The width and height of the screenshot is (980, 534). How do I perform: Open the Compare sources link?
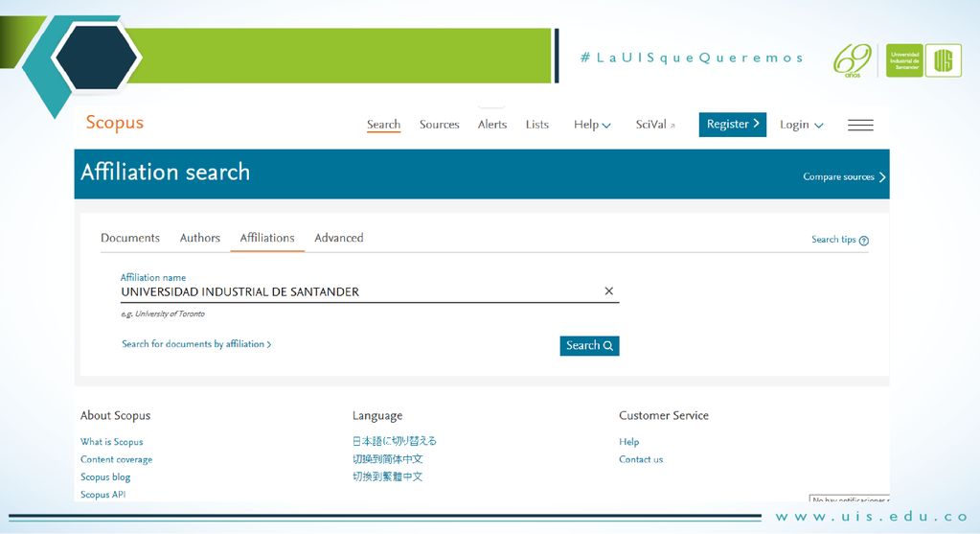pyautogui.click(x=844, y=177)
